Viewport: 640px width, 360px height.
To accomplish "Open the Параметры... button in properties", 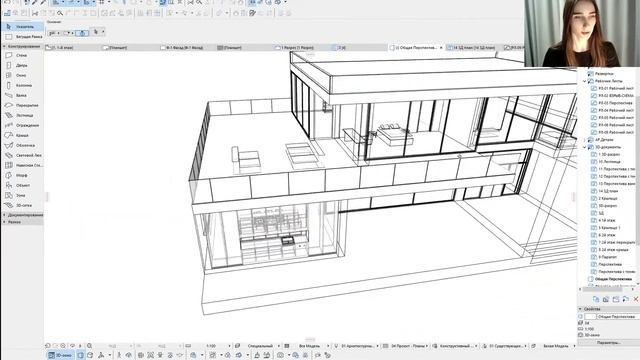I will (x=608, y=343).
